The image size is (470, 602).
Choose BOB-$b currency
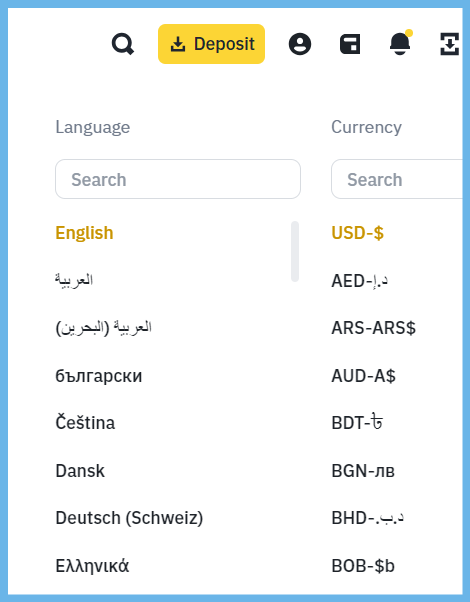pos(363,566)
